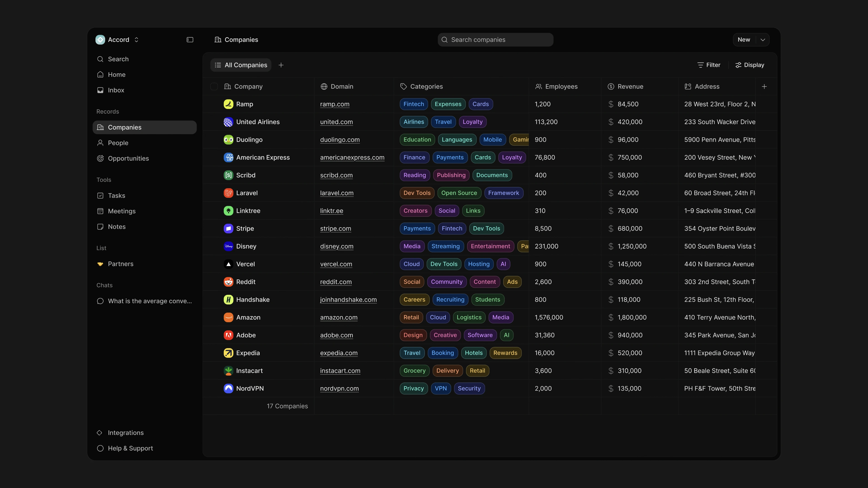868x488 pixels.
Task: Click the Grocery tag on Instacart row
Action: (x=415, y=371)
